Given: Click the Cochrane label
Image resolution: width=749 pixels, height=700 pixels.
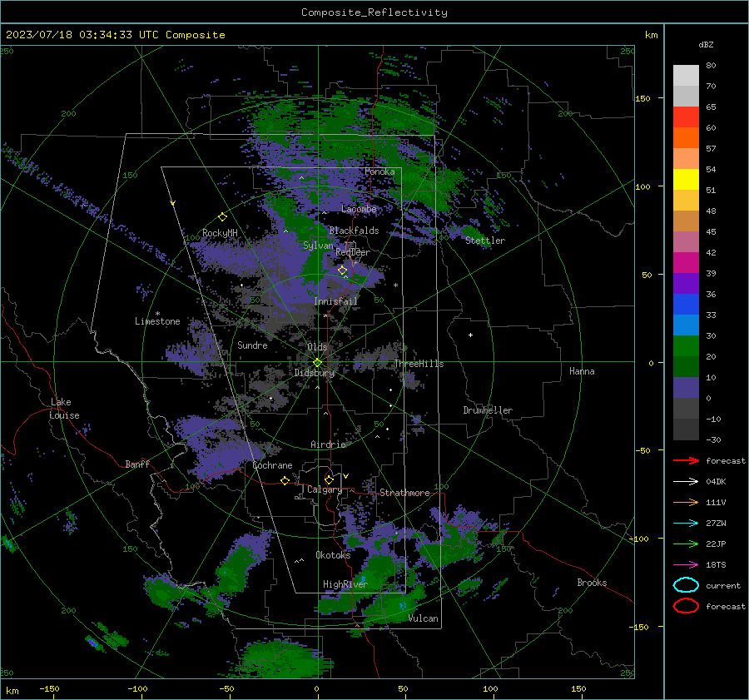Looking at the screenshot, I should (x=272, y=465).
